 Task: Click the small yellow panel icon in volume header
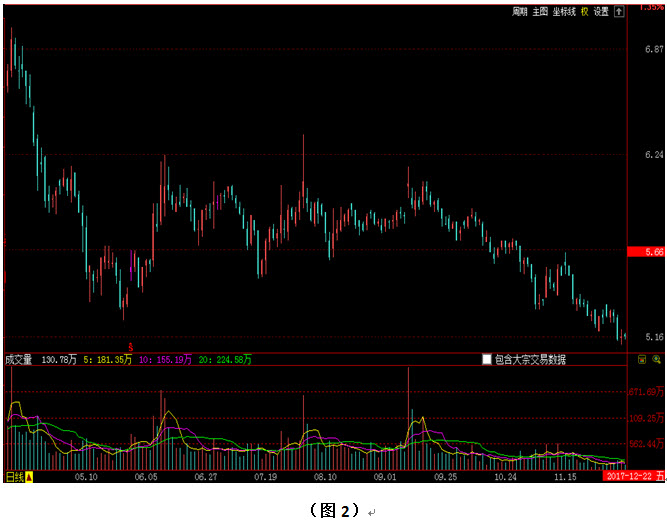642,359
